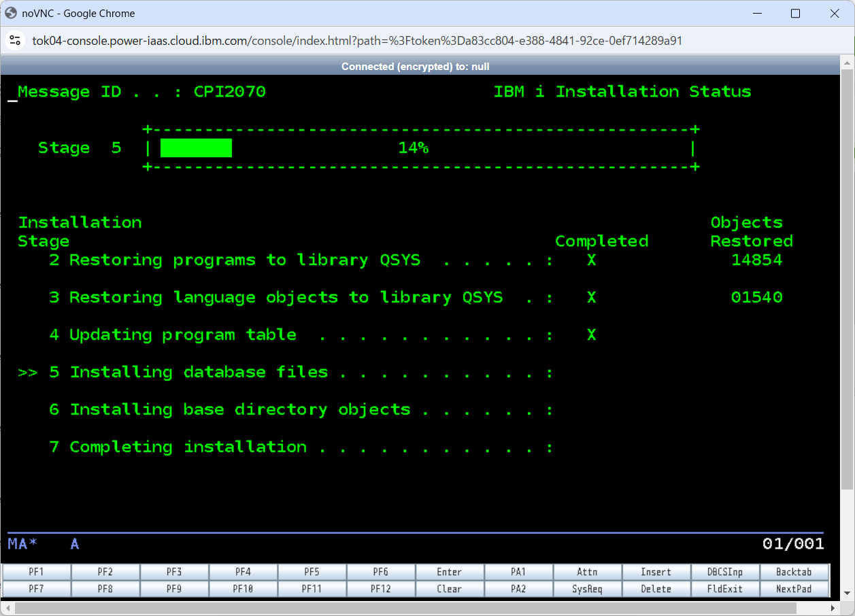Click the site information icon in address bar
The height and width of the screenshot is (616, 855).
15,41
